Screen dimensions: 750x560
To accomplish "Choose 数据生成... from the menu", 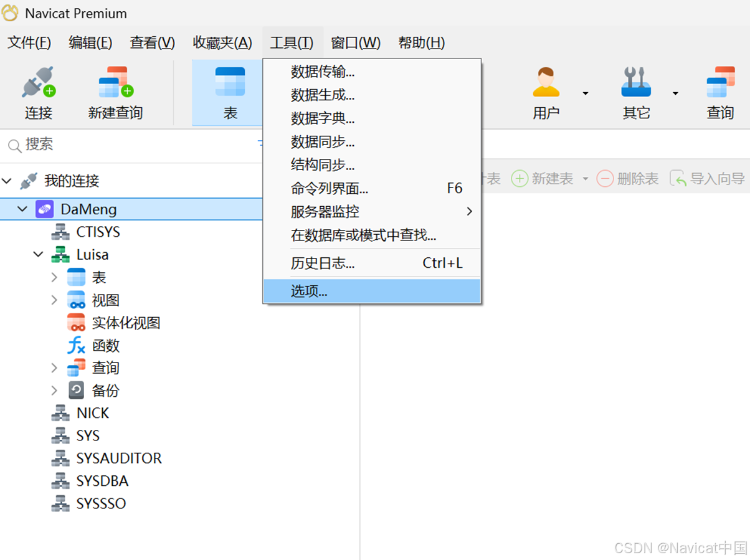I will coord(372,95).
